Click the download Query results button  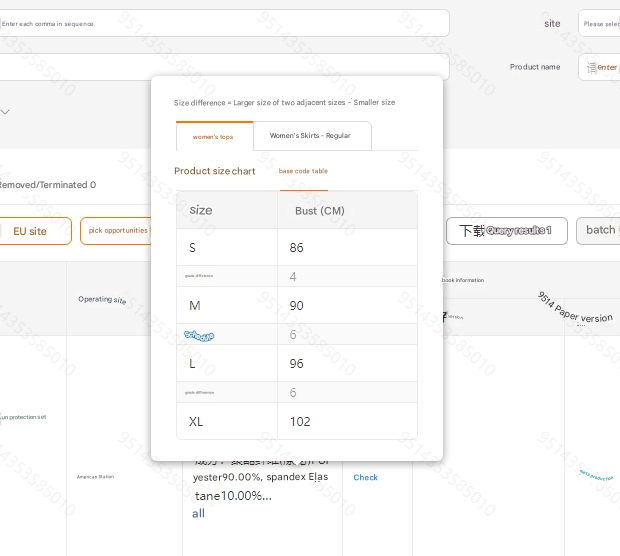coord(507,231)
